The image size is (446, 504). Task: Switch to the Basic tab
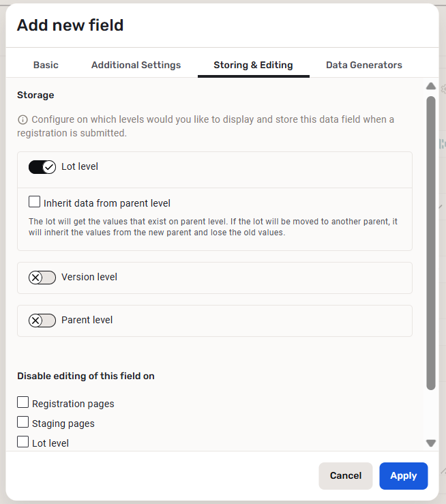[x=46, y=65]
